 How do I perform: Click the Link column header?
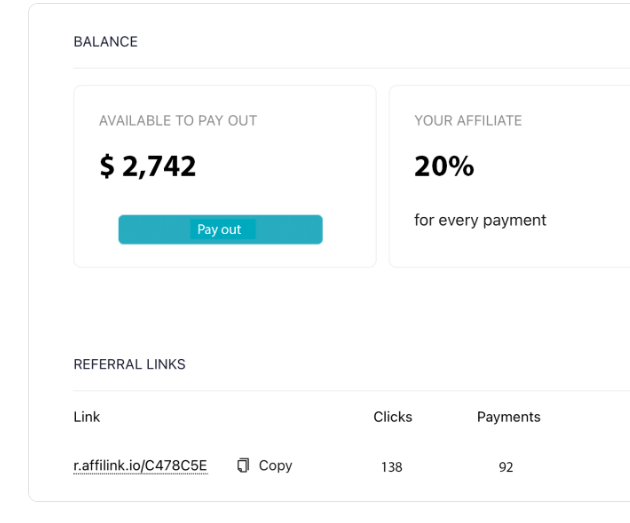pos(87,417)
